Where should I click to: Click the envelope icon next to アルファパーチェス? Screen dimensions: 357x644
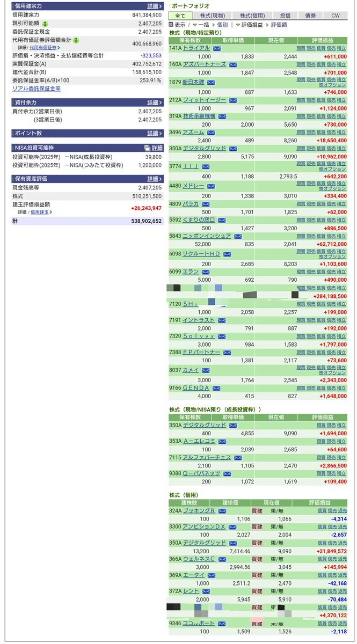tap(238, 458)
